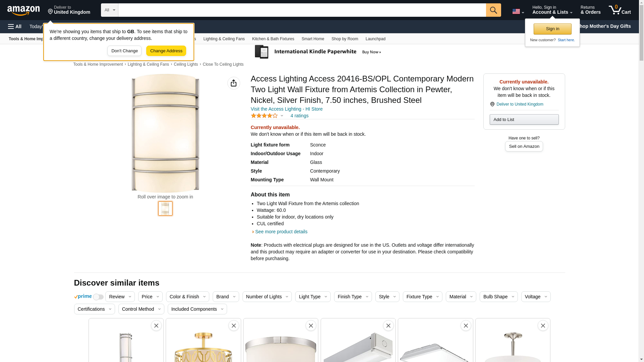
Task: Click the Change Address button
Action: click(166, 51)
